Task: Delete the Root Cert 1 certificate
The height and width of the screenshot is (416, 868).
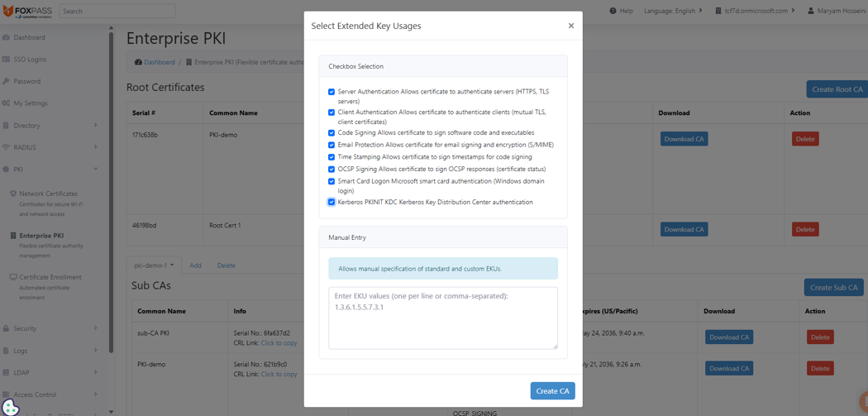Action: tap(805, 229)
